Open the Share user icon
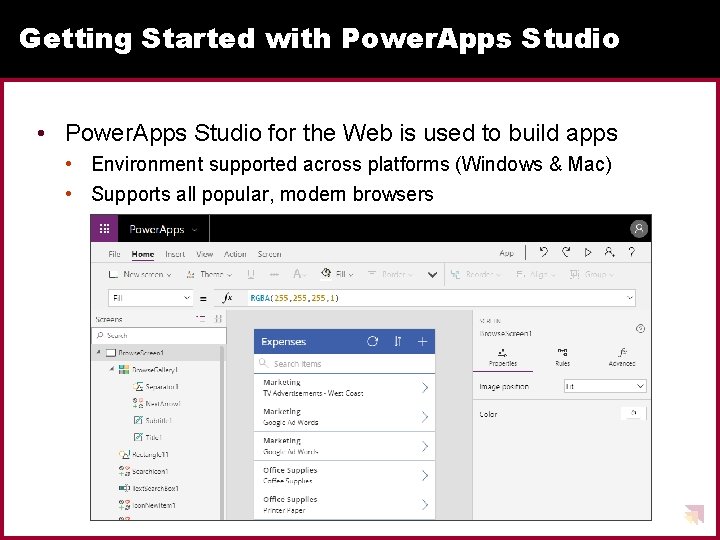The height and width of the screenshot is (540, 720). (x=609, y=252)
